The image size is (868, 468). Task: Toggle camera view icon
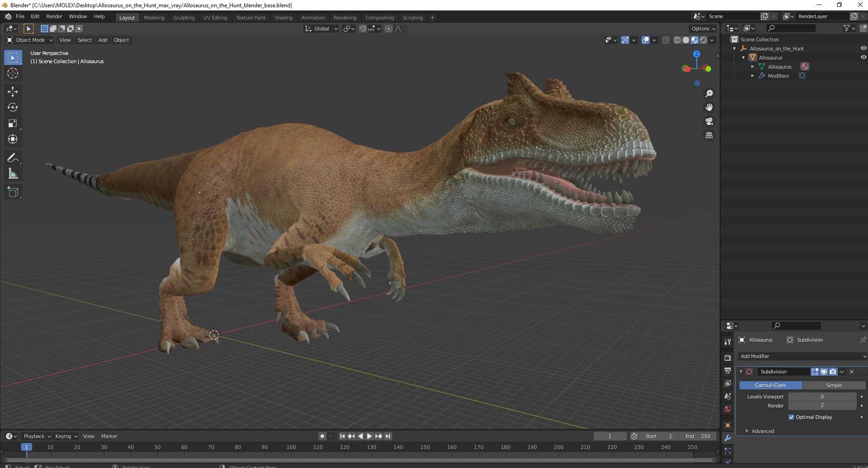(x=709, y=121)
